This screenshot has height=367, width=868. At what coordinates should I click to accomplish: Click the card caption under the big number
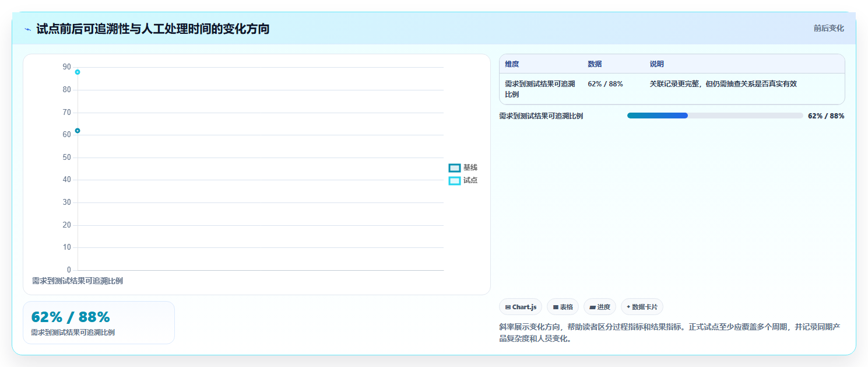73,333
